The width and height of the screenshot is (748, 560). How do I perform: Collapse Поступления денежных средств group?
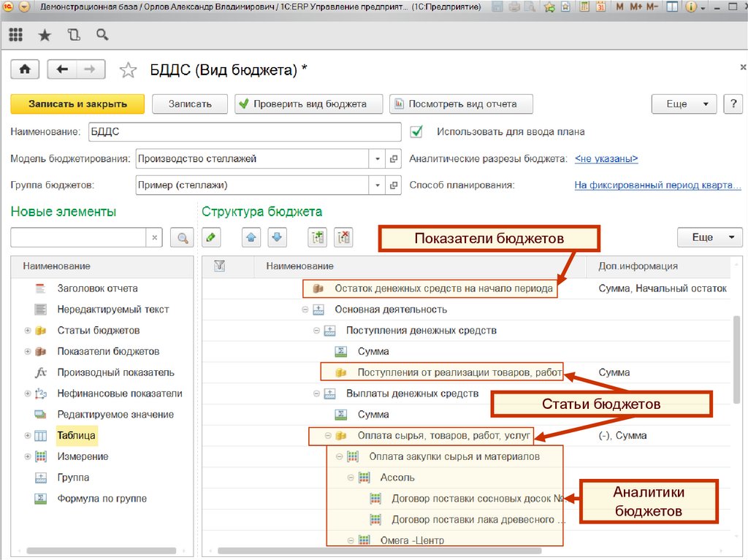click(316, 331)
